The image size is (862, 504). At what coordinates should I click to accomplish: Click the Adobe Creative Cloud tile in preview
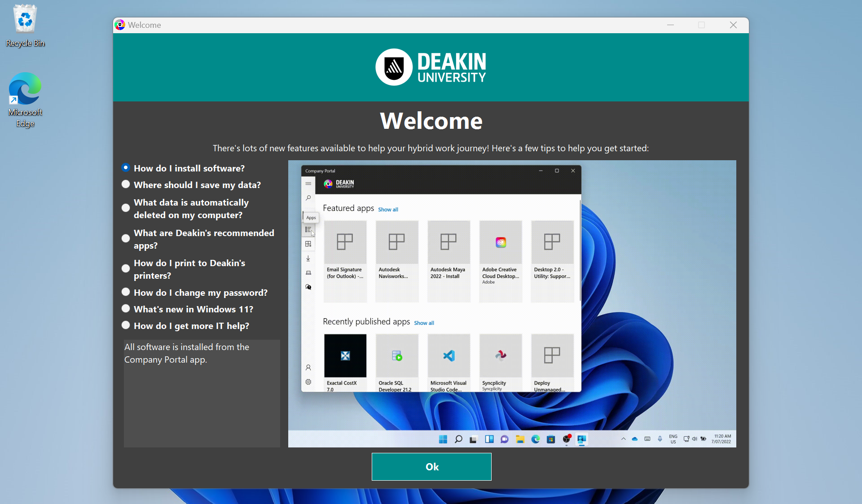[x=501, y=261]
